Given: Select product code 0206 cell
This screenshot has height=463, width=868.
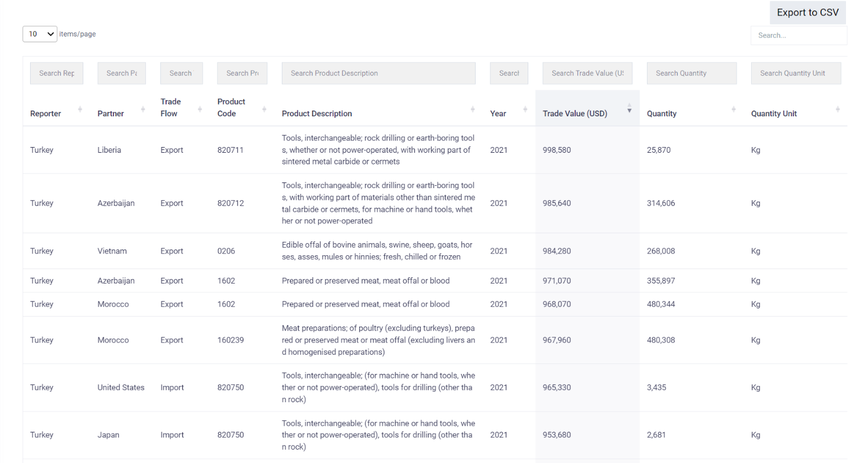Looking at the screenshot, I should pos(226,251).
